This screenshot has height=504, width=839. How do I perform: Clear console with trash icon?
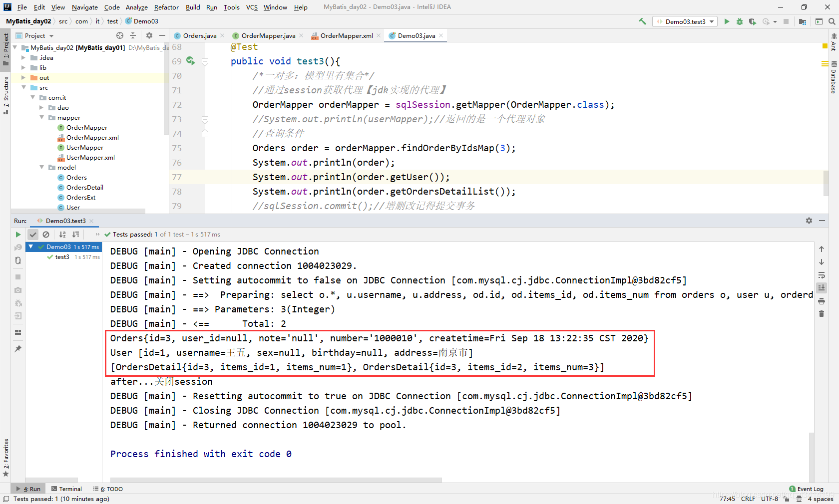click(x=822, y=314)
